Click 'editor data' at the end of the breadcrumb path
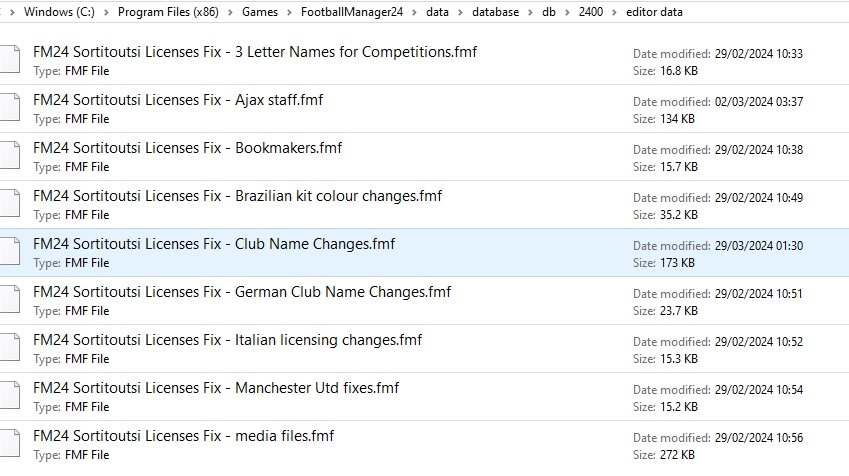Viewport: 849px width, 476px height. pyautogui.click(x=654, y=12)
